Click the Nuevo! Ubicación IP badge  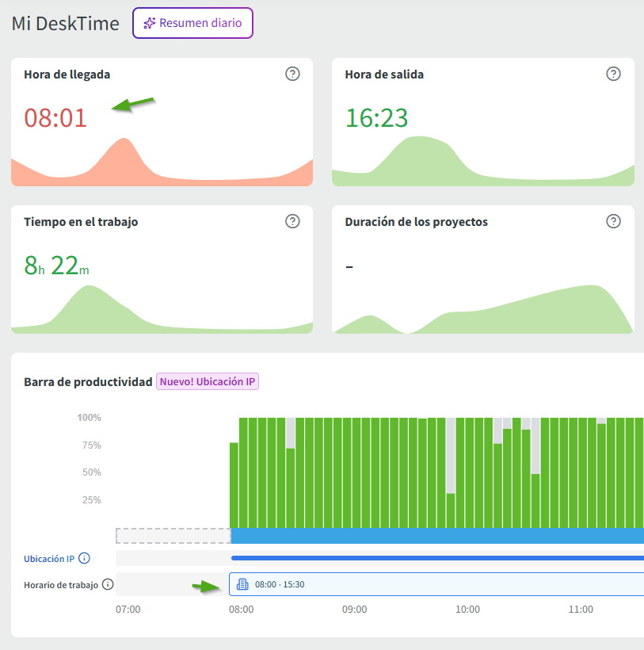[x=208, y=382]
